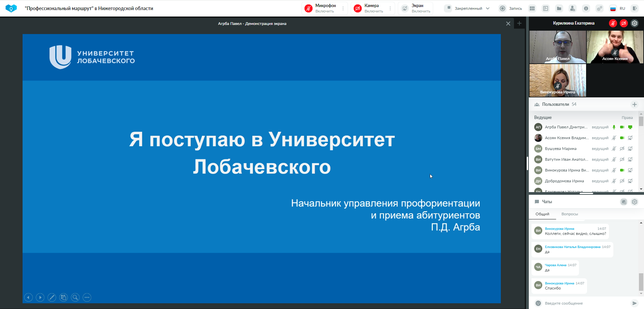Open microphone options three-dot menu
Image resolution: width=644 pixels, height=309 pixels.
pos(343,8)
